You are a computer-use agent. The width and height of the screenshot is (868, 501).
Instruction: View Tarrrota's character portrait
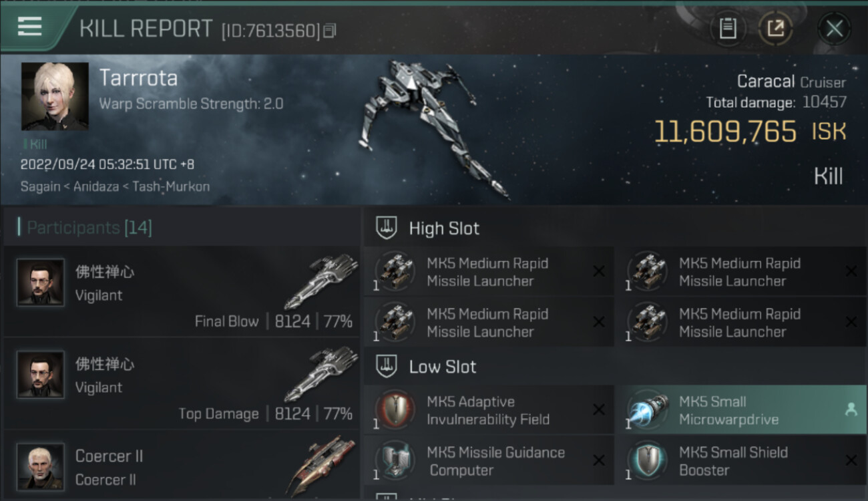pyautogui.click(x=55, y=96)
